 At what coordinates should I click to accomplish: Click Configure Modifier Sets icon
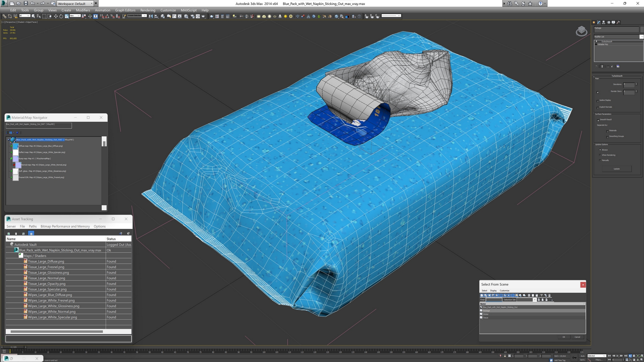[618, 66]
